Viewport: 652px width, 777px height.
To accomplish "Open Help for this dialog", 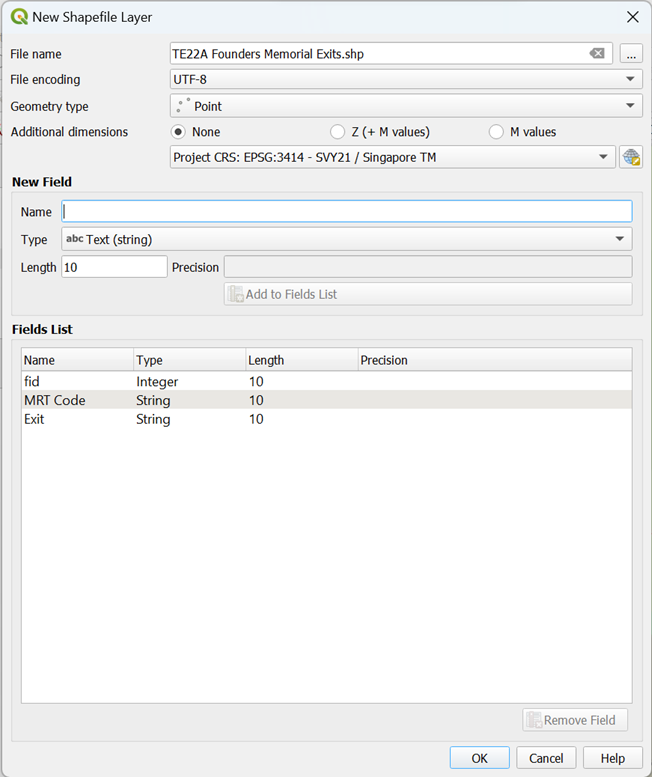I will coord(612,758).
